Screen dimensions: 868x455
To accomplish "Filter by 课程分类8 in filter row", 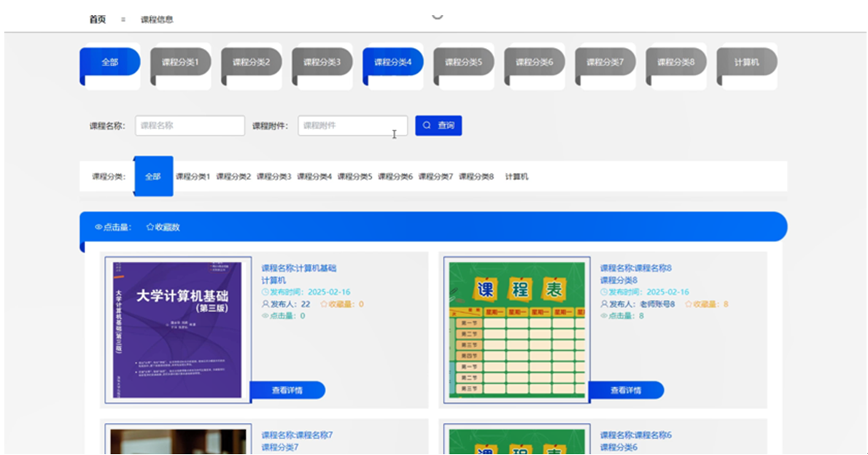I will (476, 176).
